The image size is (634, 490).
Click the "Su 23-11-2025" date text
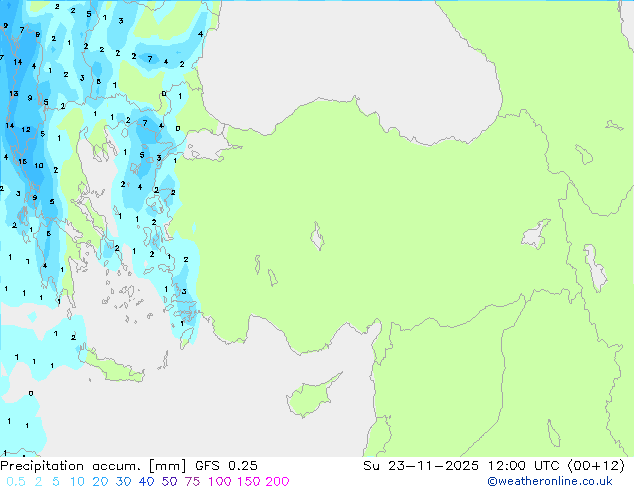(421, 466)
